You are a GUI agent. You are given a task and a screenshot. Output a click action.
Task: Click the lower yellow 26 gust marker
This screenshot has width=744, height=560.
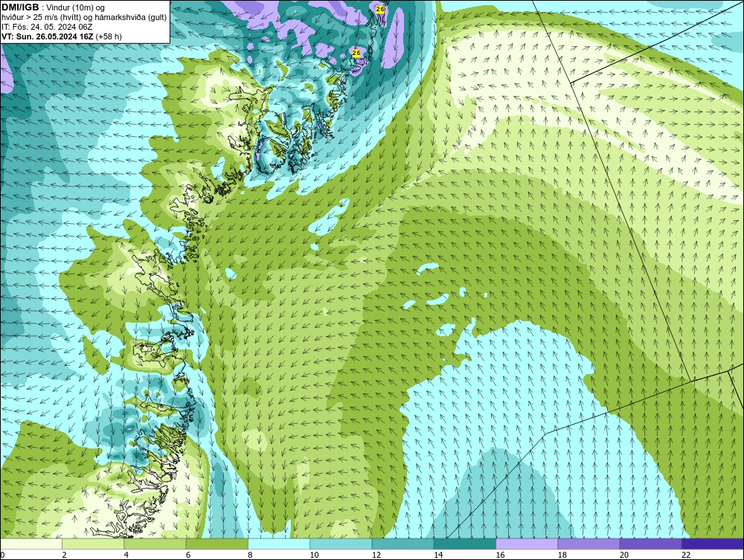click(x=357, y=53)
